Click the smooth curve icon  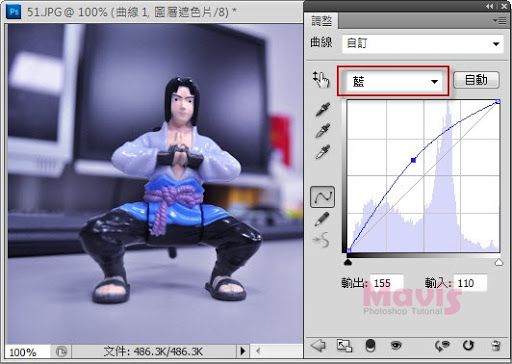[322, 240]
